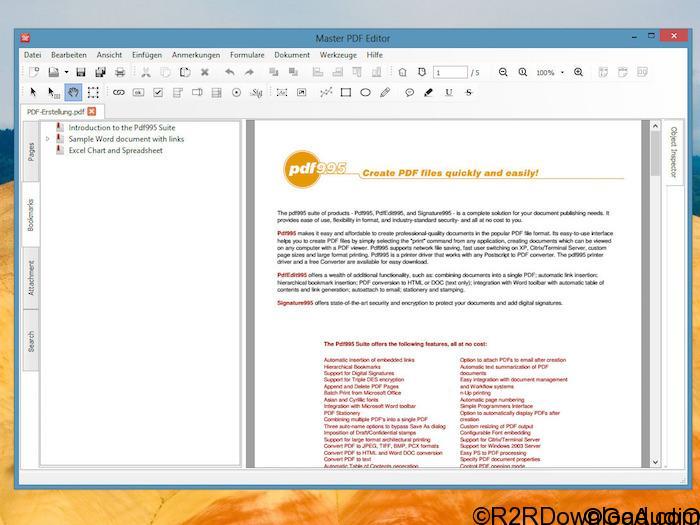Click the Save As icon
Screen dimensions: 700x525
(100, 72)
